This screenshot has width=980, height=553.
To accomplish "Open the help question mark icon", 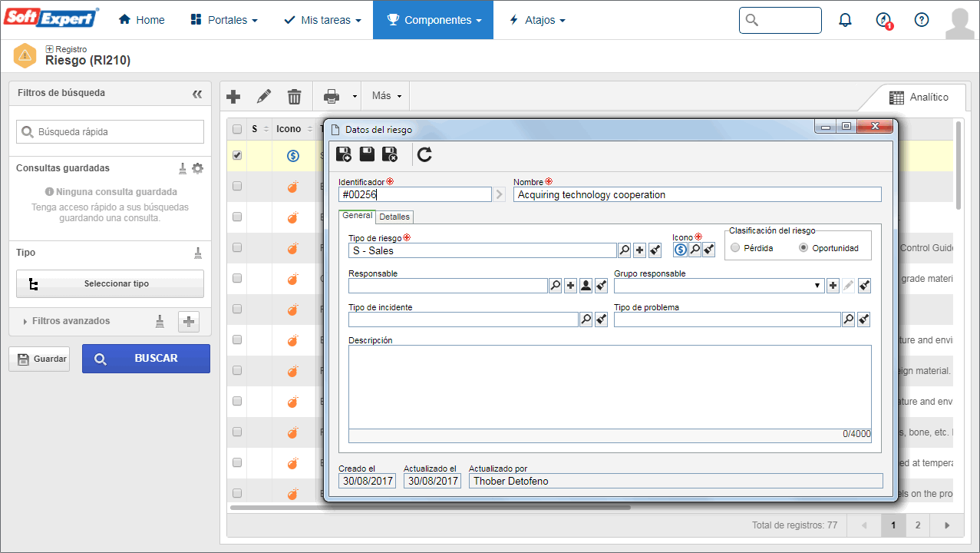I will 922,20.
